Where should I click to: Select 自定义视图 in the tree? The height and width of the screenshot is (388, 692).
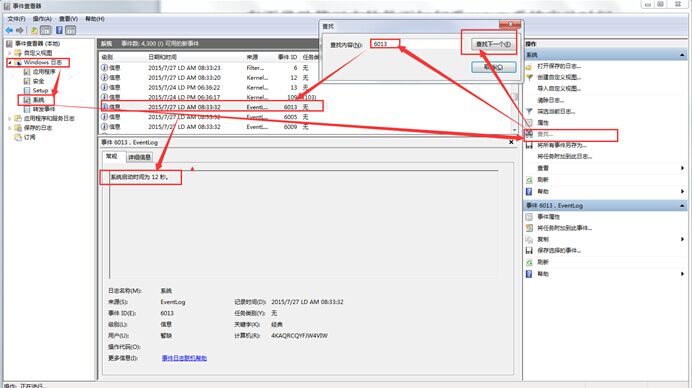click(x=38, y=53)
